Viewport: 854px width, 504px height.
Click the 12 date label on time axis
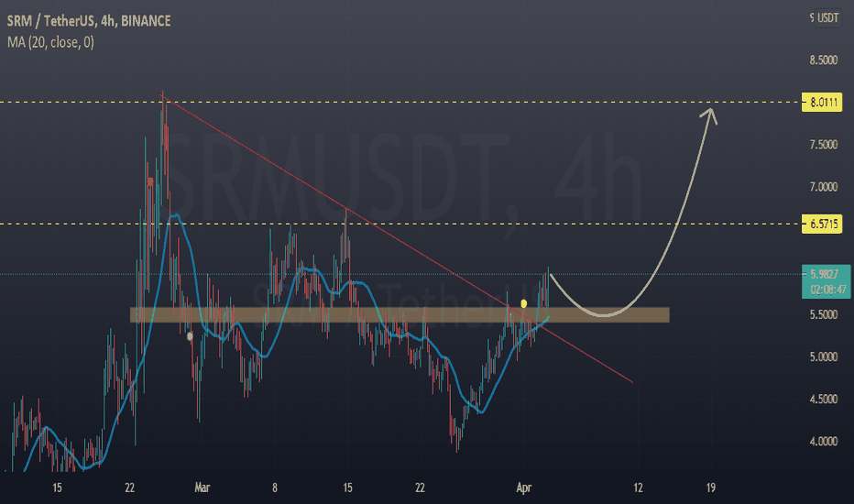(x=638, y=488)
